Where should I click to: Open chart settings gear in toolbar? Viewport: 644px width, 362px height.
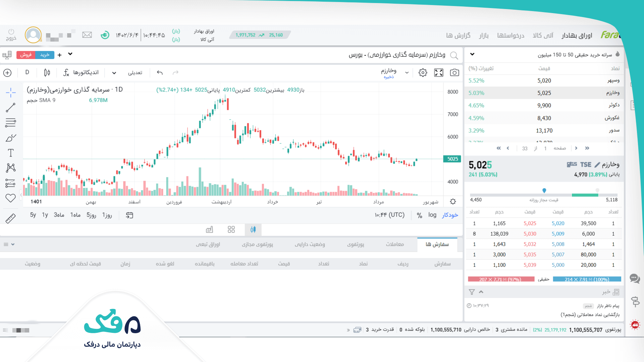(x=423, y=72)
